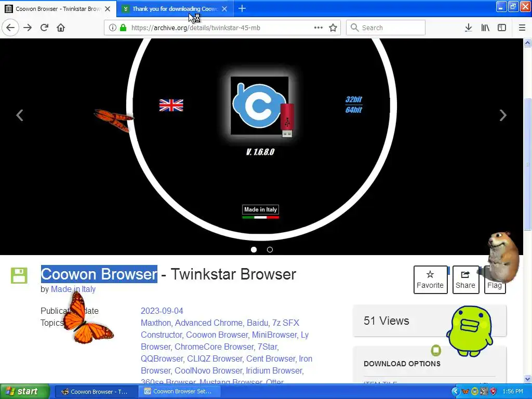Expand hidden system tray icons

(455, 392)
